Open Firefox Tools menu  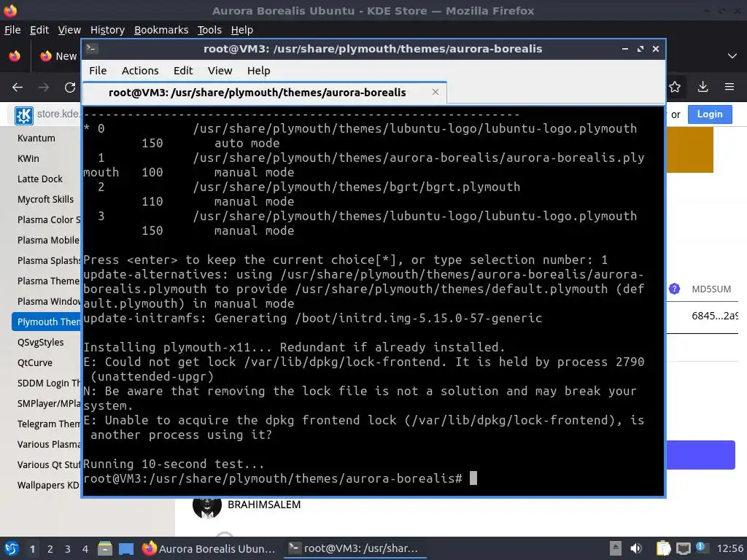click(x=209, y=30)
